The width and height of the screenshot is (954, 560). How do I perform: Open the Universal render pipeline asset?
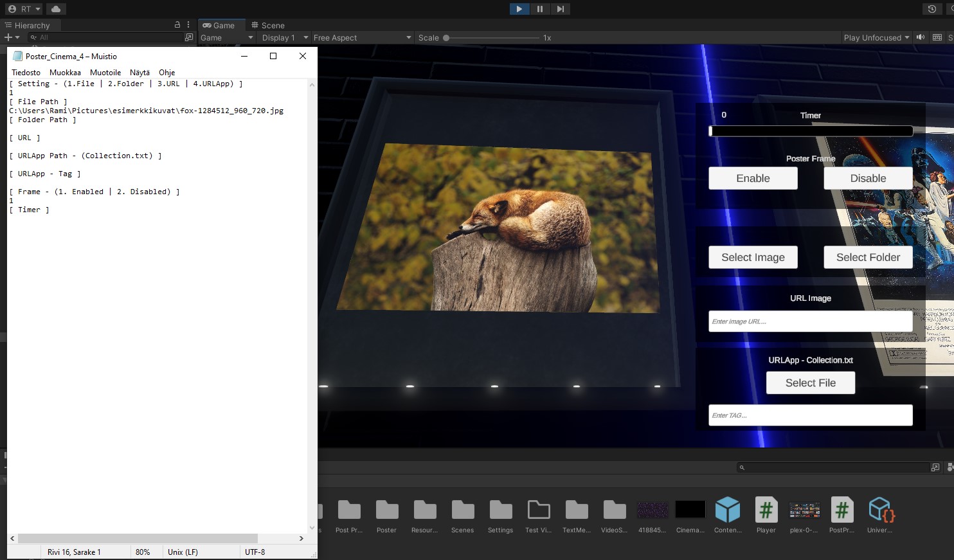tap(880, 509)
